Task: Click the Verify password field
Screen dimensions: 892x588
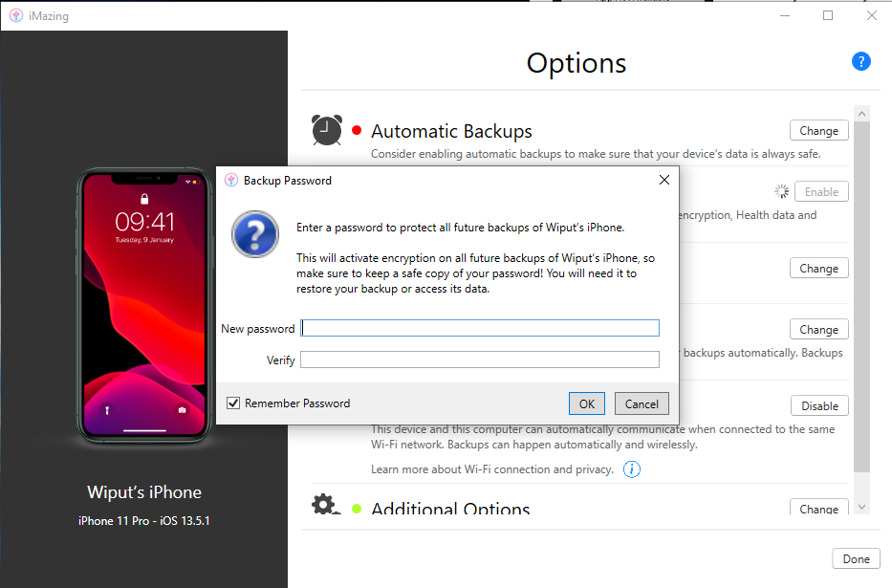Action: click(480, 359)
